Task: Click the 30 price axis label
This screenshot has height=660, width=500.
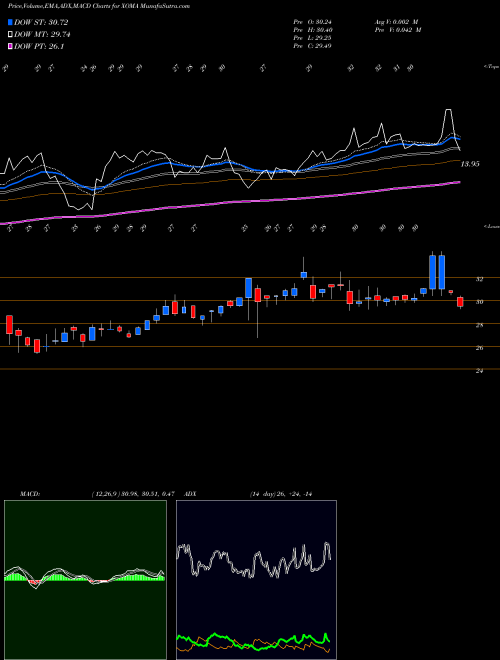Action: (x=479, y=302)
